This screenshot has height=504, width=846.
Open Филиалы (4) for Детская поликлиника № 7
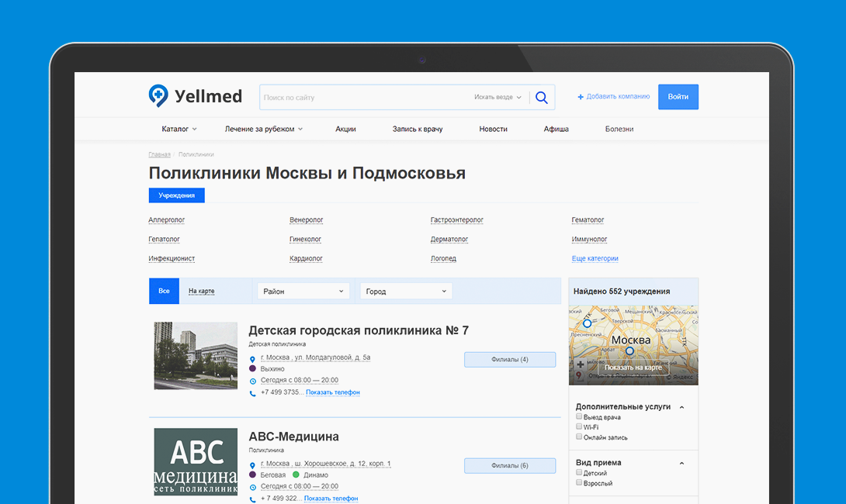click(510, 360)
